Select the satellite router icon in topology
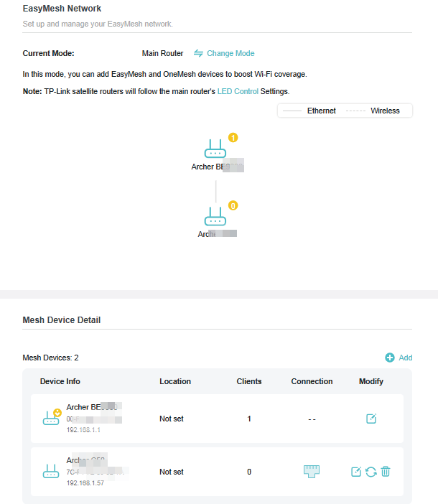This screenshot has height=504, width=438. pos(215,216)
